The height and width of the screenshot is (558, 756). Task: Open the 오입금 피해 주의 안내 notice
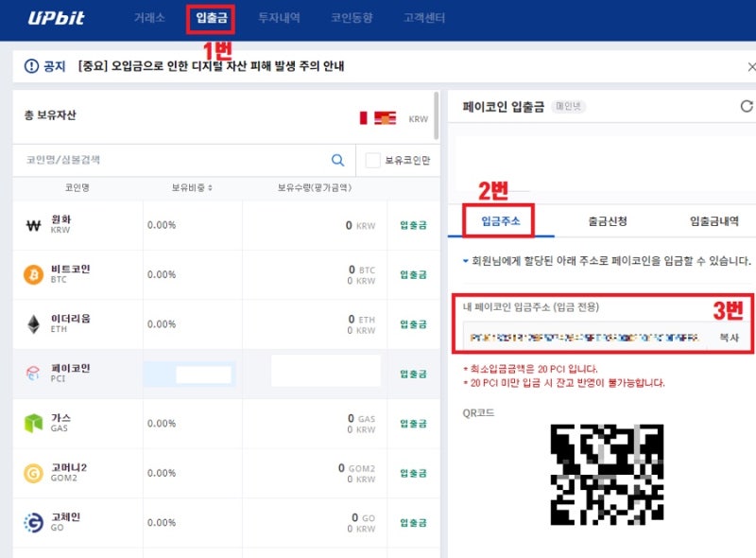(211, 66)
